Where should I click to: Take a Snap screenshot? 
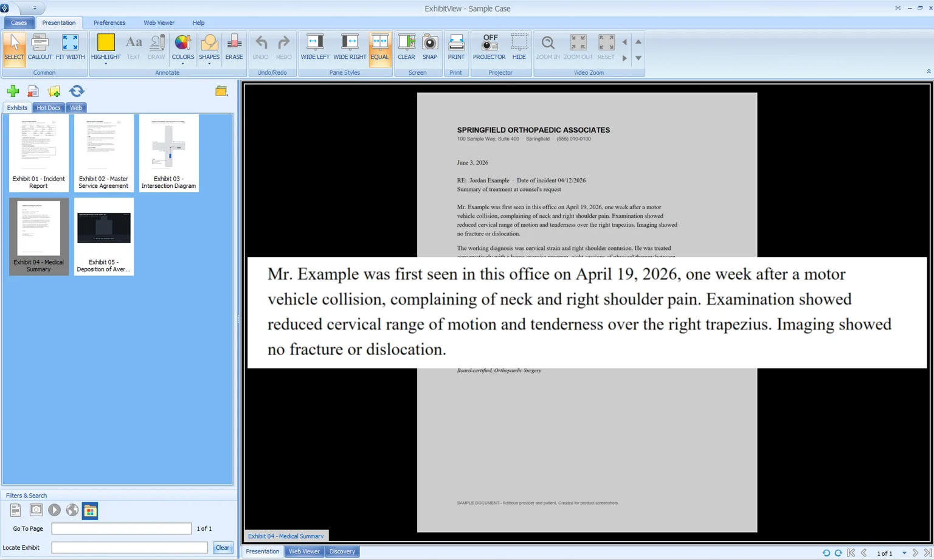coord(430,48)
